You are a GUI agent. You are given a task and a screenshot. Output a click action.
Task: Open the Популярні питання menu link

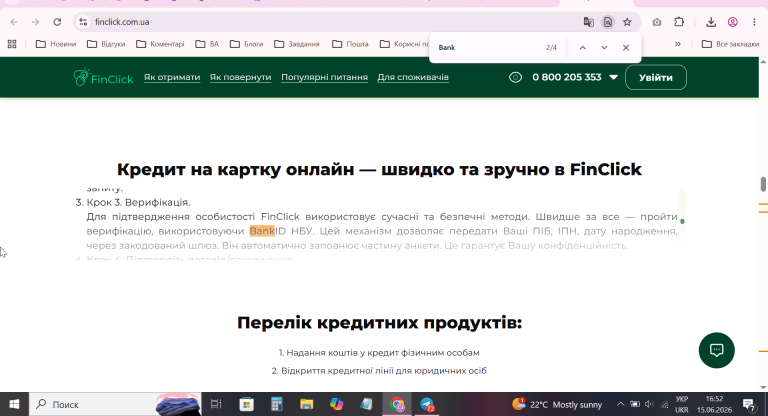324,77
